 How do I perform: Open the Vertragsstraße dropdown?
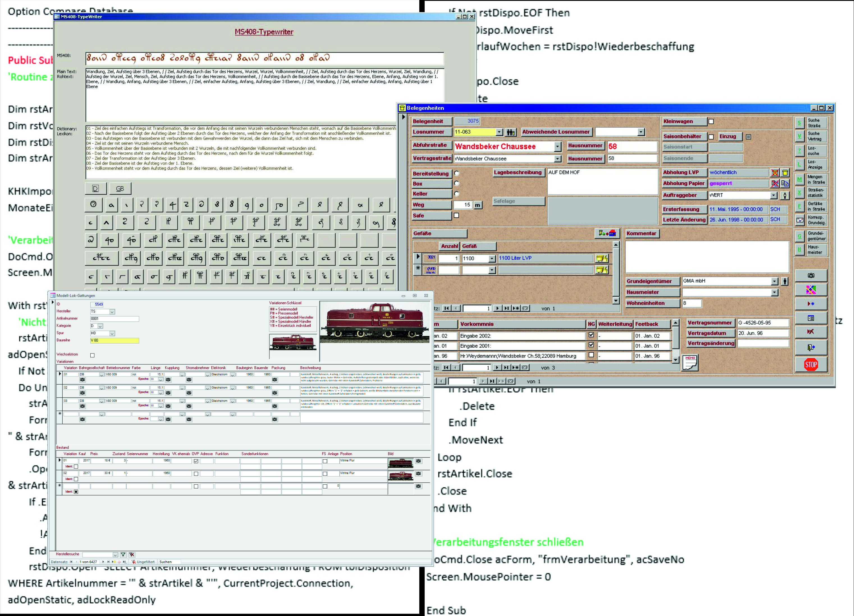coord(558,159)
